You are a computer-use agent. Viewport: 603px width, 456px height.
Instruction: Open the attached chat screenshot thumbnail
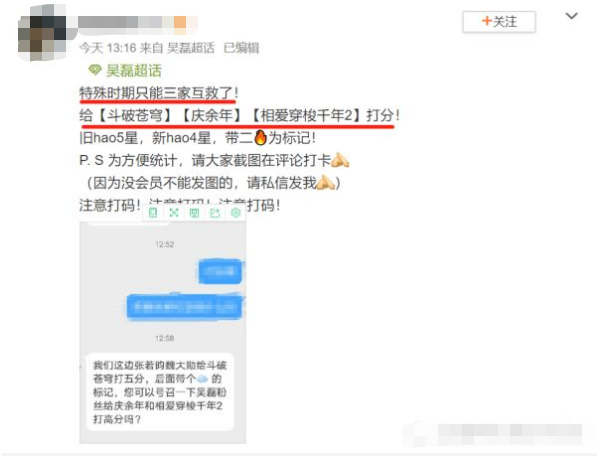(x=163, y=333)
